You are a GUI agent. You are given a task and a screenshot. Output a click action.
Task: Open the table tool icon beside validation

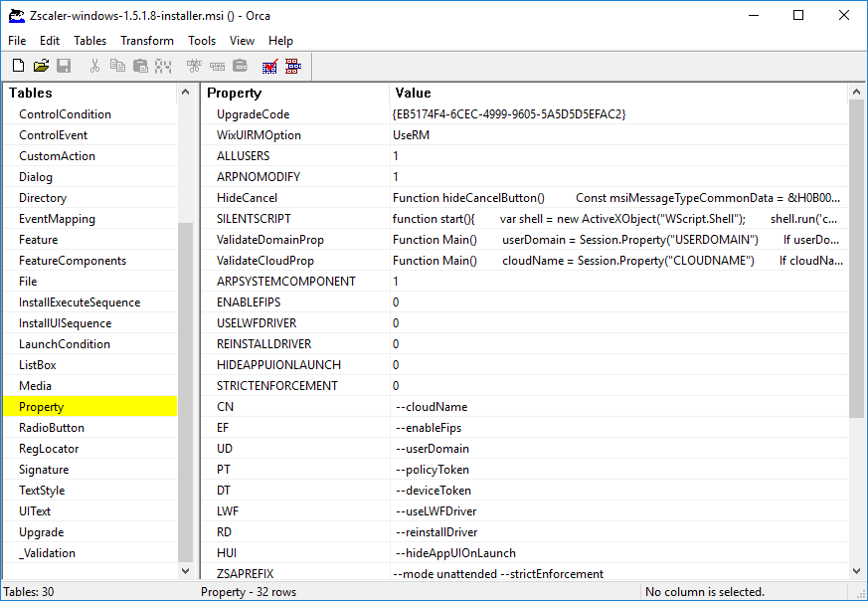pos(292,65)
